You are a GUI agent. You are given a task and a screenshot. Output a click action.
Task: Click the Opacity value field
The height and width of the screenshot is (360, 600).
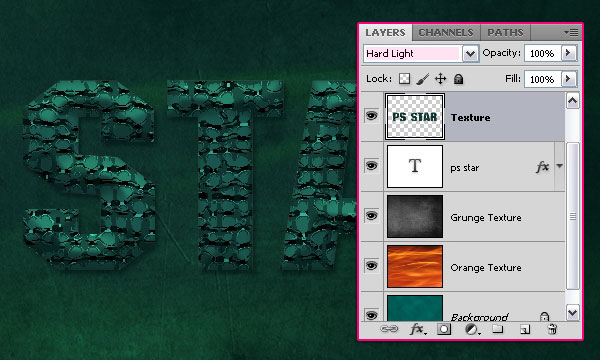pos(542,53)
